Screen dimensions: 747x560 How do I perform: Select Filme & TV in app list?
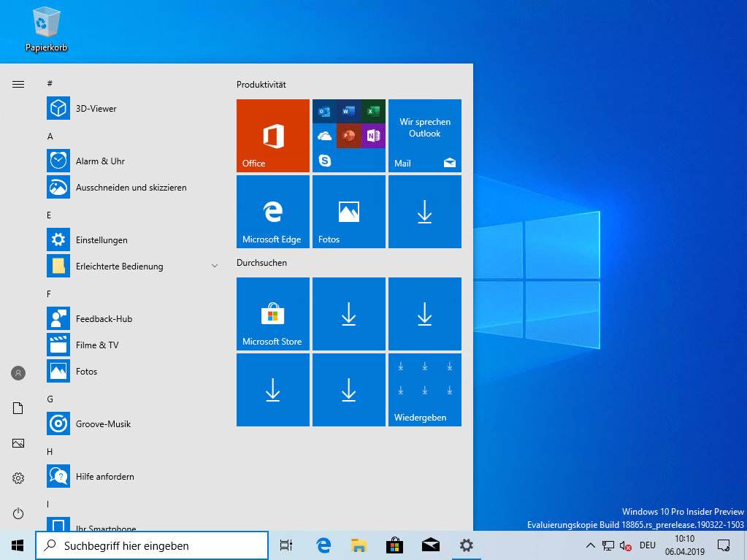click(x=132, y=345)
